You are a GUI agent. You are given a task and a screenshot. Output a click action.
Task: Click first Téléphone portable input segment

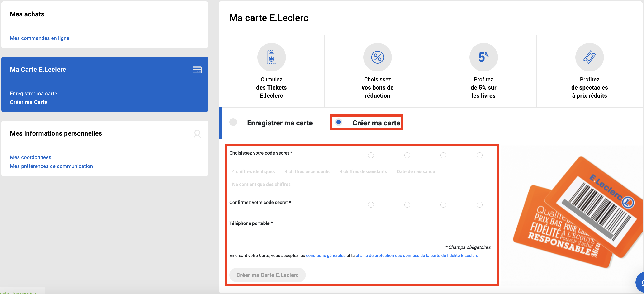click(371, 226)
